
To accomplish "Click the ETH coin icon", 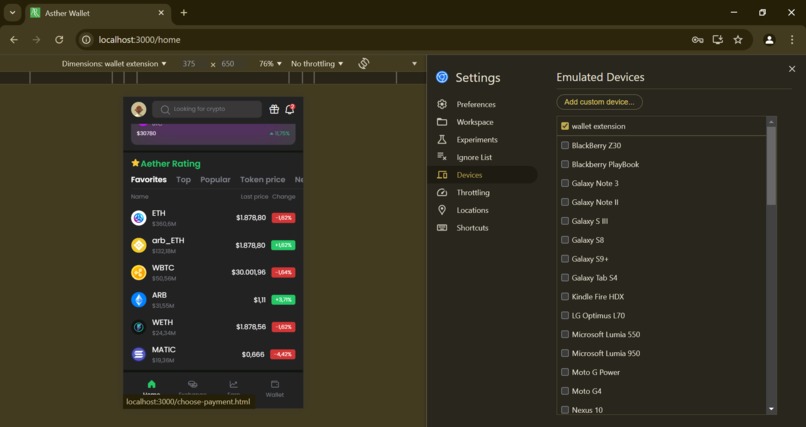I will (139, 218).
